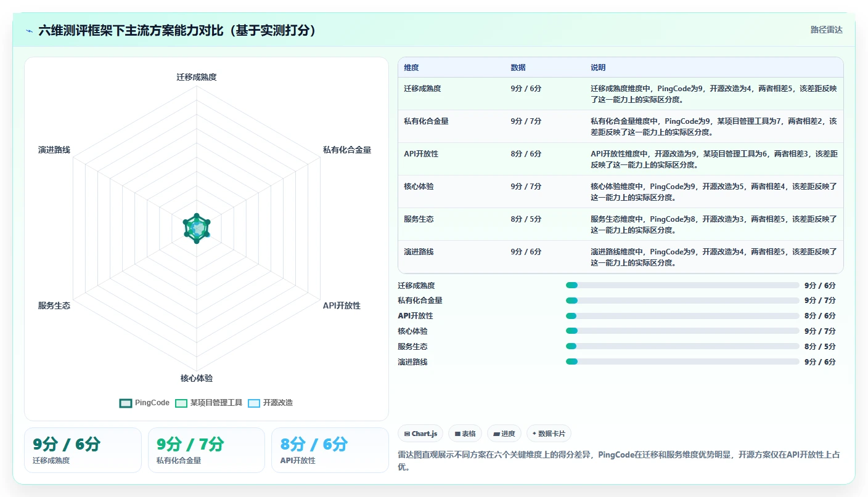Click the summary paragraph starting with 雷达图直观展示

click(x=620, y=461)
